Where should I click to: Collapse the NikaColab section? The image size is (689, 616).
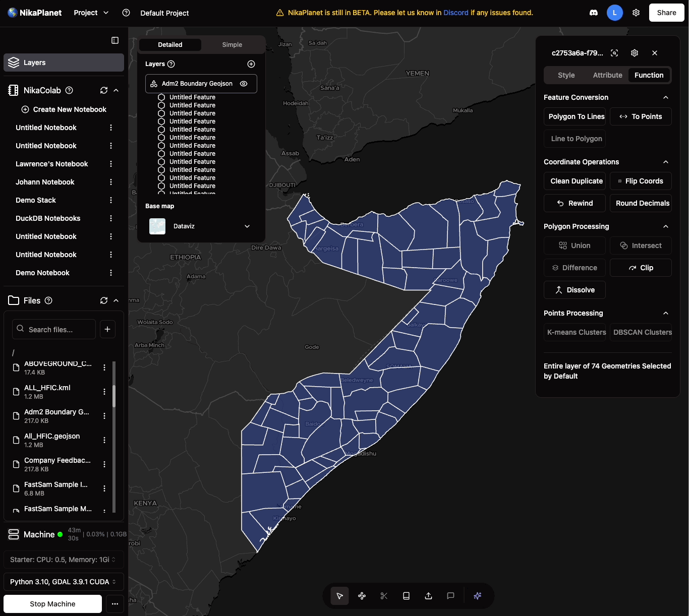point(116,90)
